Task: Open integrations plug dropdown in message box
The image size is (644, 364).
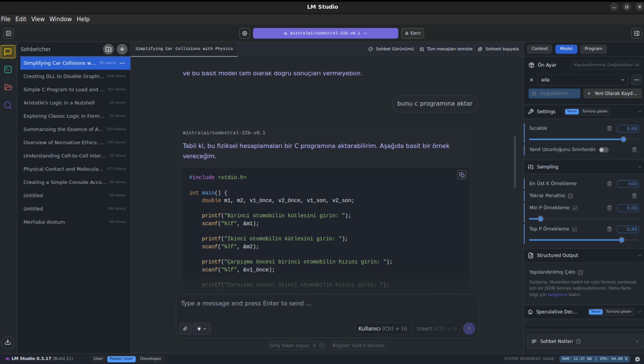Action: [x=202, y=329]
